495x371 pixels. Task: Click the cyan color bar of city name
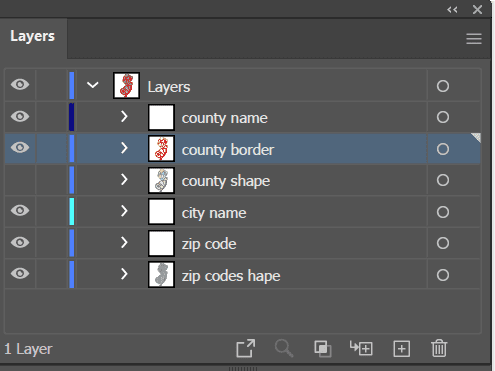tap(72, 212)
